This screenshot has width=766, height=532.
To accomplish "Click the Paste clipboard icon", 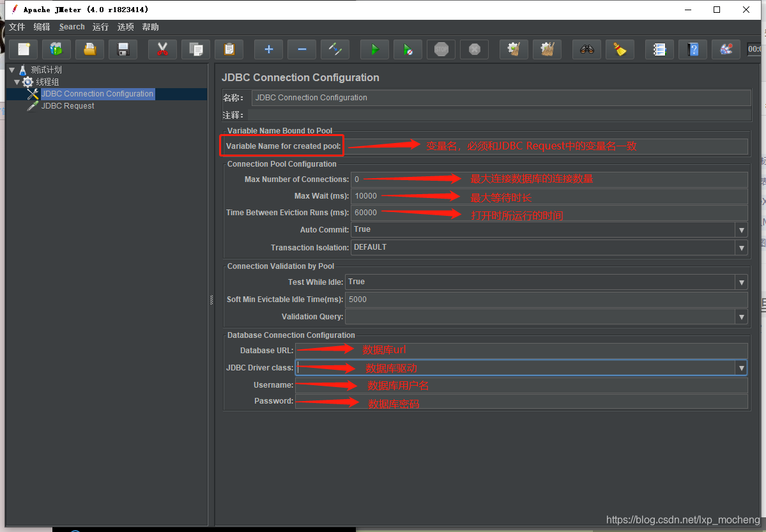I will pos(229,49).
